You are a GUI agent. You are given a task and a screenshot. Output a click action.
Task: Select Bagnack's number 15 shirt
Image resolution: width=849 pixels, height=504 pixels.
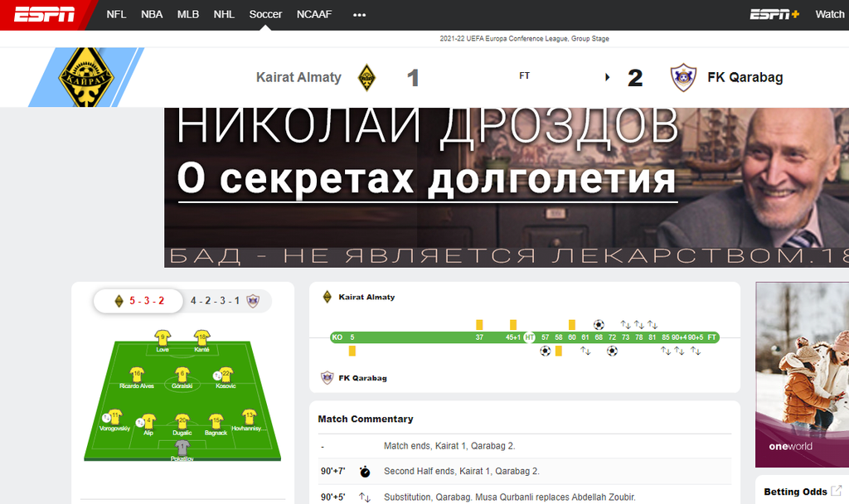tap(216, 421)
